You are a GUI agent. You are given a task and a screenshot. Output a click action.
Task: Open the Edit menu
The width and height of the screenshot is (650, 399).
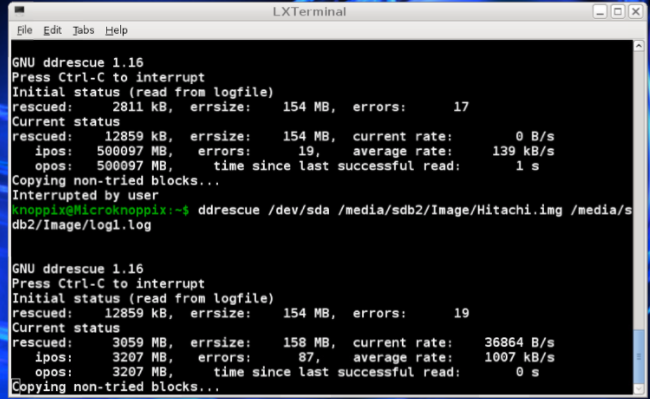tap(53, 30)
